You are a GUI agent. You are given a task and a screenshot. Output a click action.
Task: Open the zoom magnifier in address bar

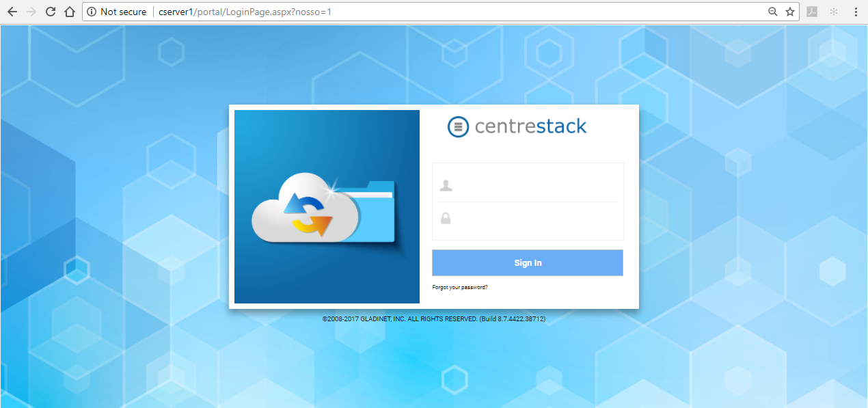tap(773, 12)
